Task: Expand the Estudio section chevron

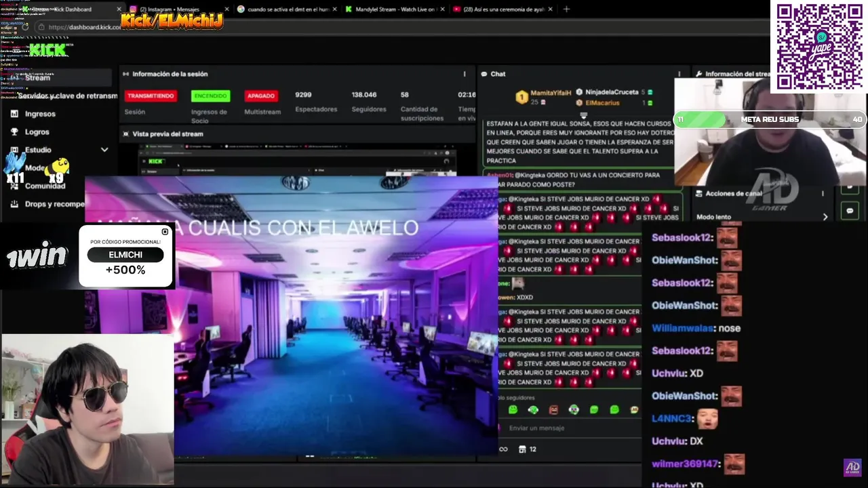Action: tap(104, 149)
